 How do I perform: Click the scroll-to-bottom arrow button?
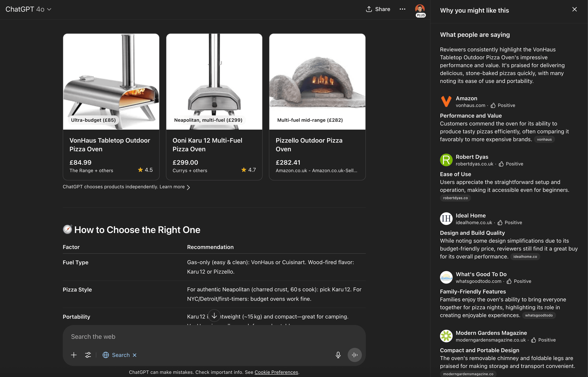214,316
